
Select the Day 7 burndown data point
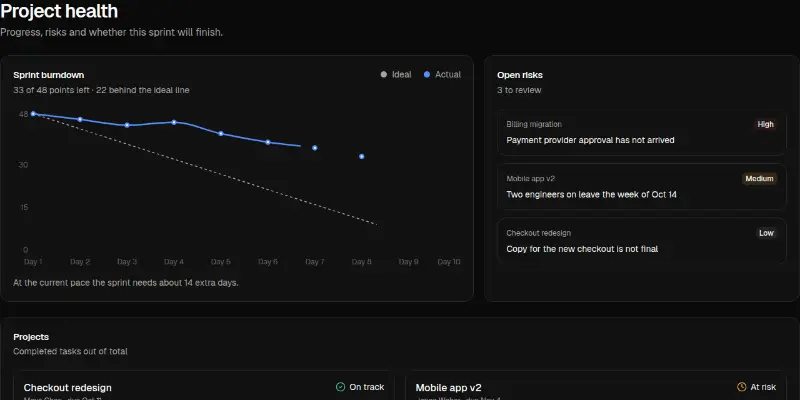click(x=315, y=148)
